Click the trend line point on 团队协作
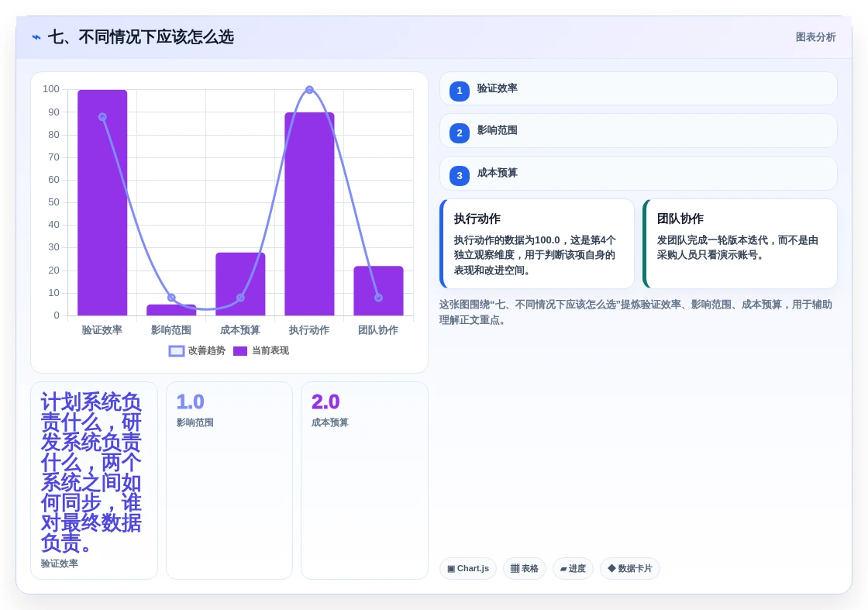The image size is (868, 610). [379, 298]
